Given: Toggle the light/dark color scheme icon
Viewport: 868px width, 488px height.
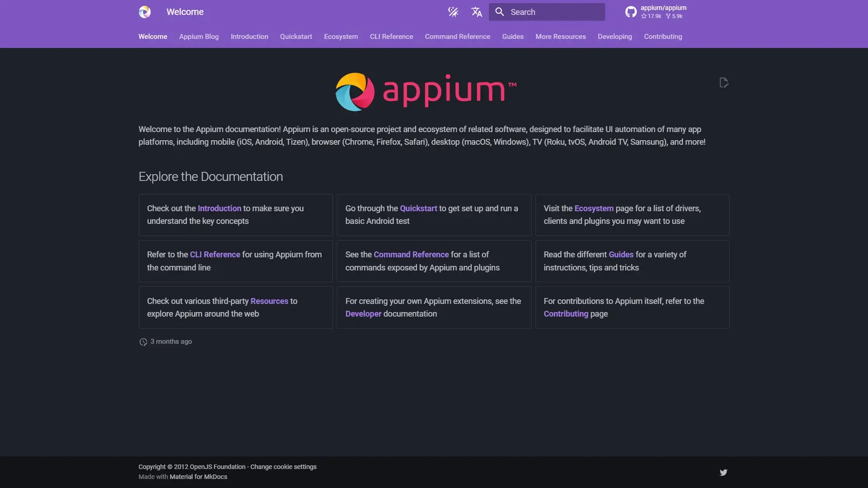Looking at the screenshot, I should tap(453, 12).
